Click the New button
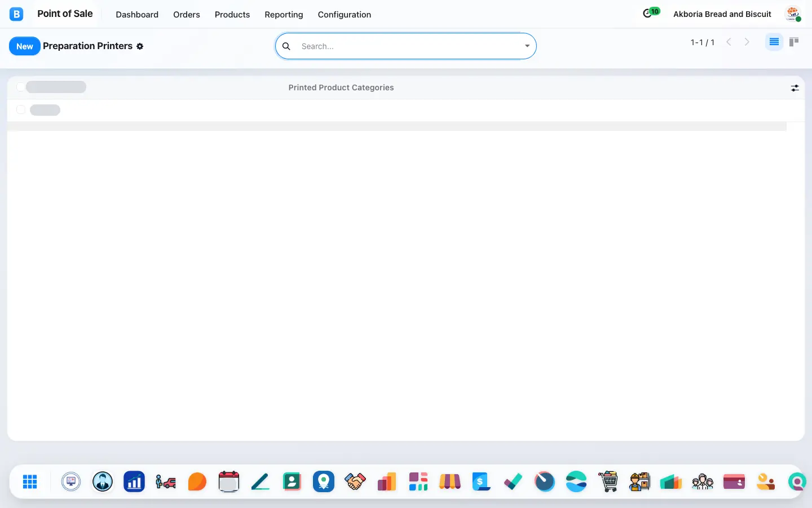This screenshot has width=812, height=508. pyautogui.click(x=25, y=46)
